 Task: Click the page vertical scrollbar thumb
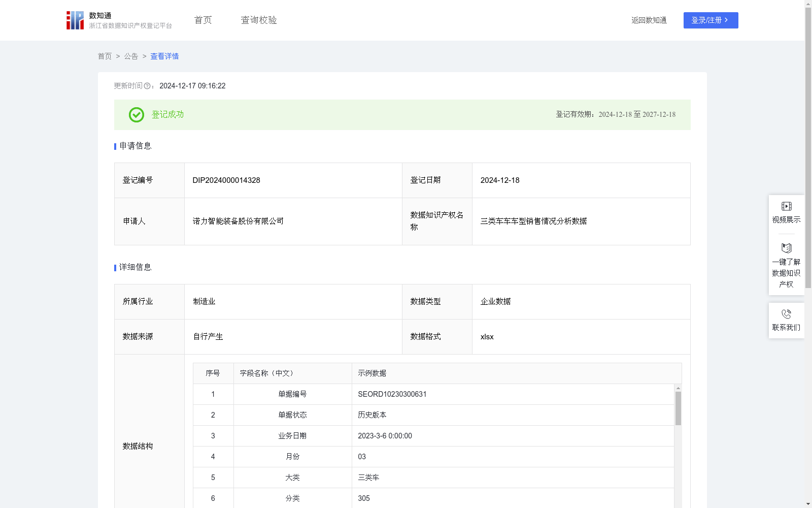click(808, 147)
